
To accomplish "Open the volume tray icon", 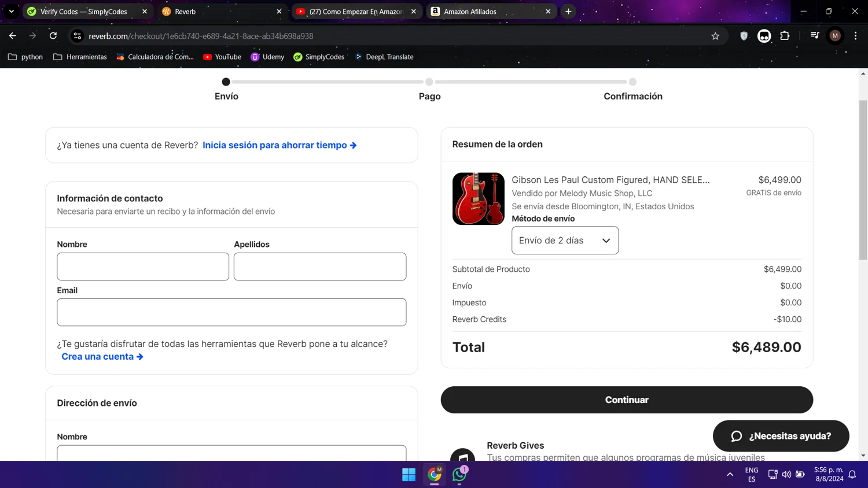I will 786,475.
